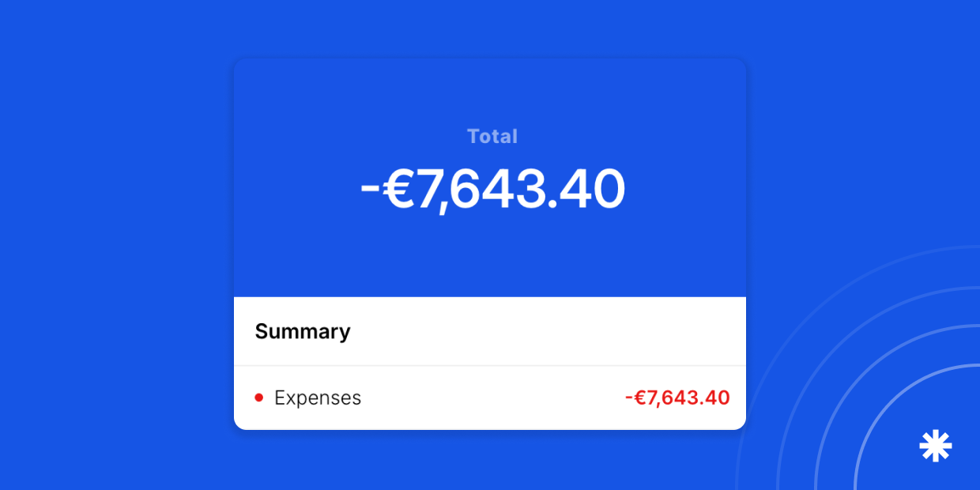Click the red -€7,643.40 expenses amount
This screenshot has height=490, width=980.
[677, 398]
